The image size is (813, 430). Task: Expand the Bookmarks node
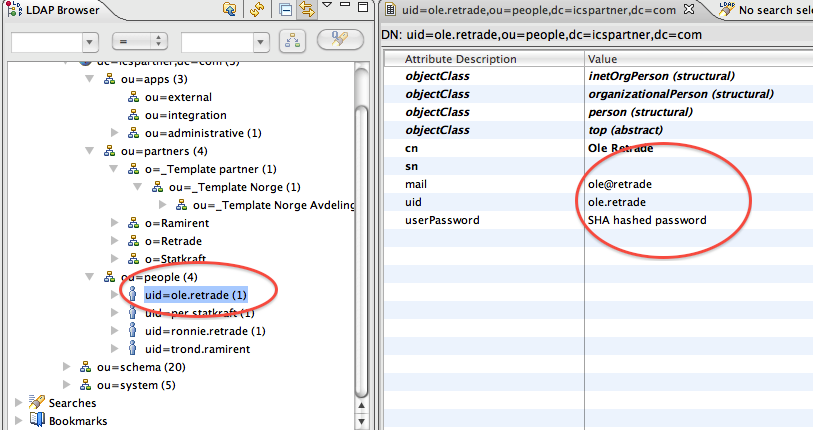tap(19, 421)
